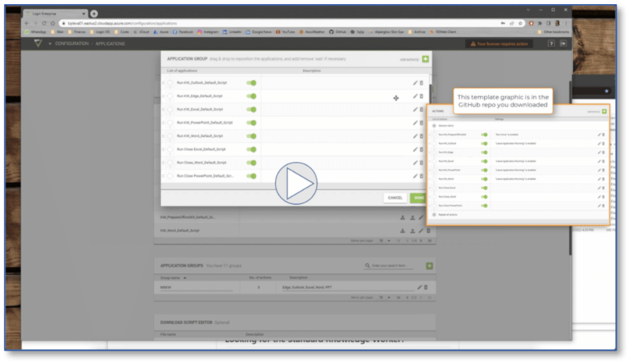
Task: Edit the MSKW application group
Action: [420, 288]
